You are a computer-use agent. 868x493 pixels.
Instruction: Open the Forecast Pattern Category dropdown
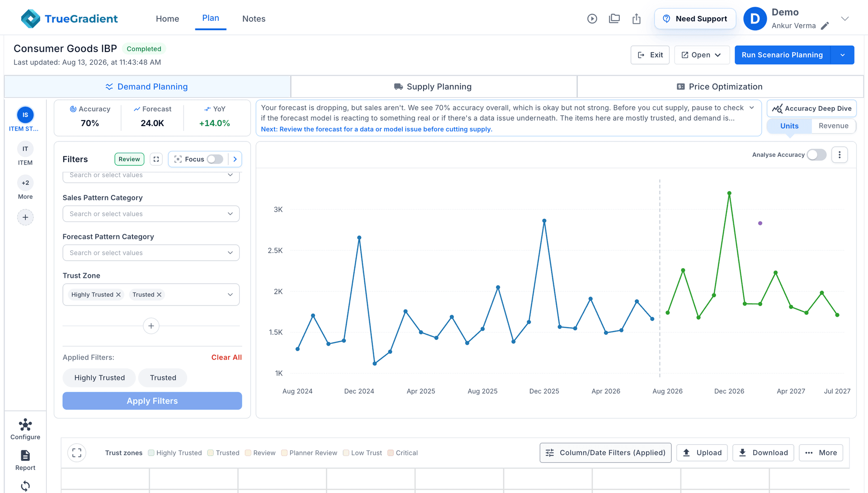click(x=151, y=253)
